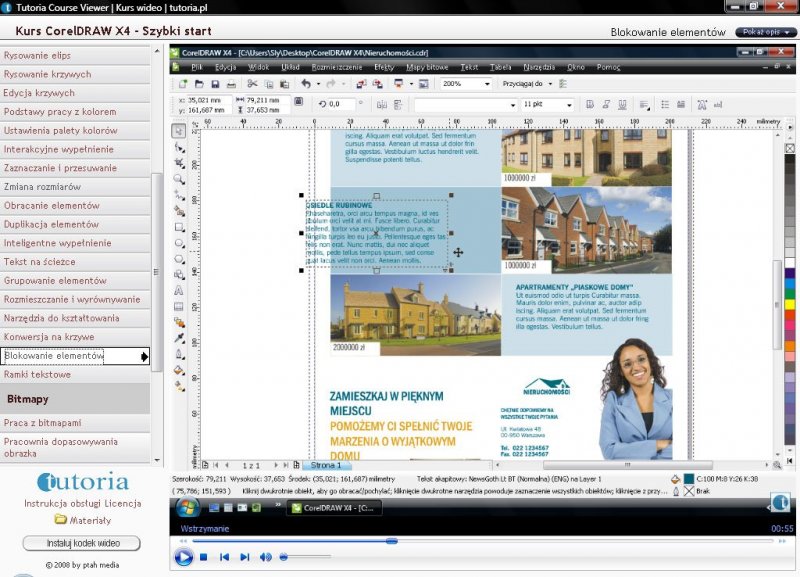The height and width of the screenshot is (577, 800).
Task: Open the Przyciągaj do dropdown
Action: pos(551,84)
